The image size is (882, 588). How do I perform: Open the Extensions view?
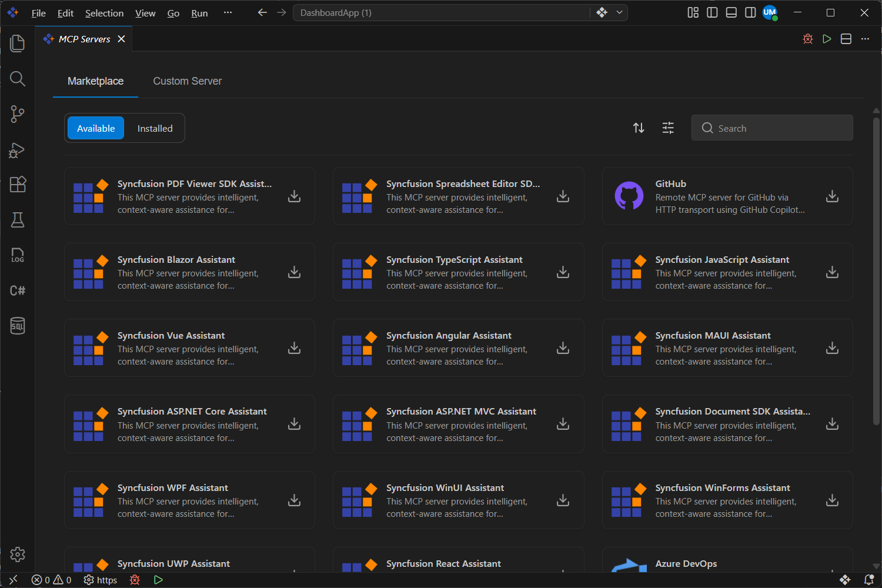click(18, 185)
